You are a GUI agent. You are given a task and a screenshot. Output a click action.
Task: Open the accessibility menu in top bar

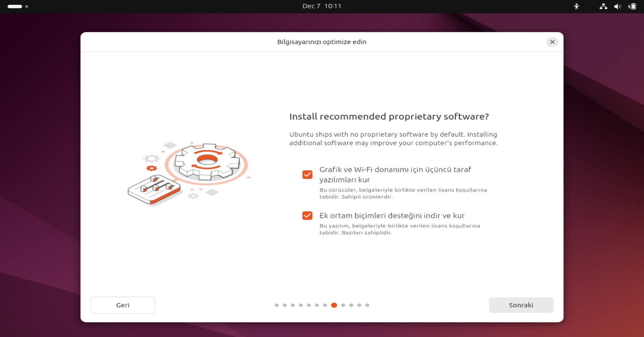tap(576, 6)
